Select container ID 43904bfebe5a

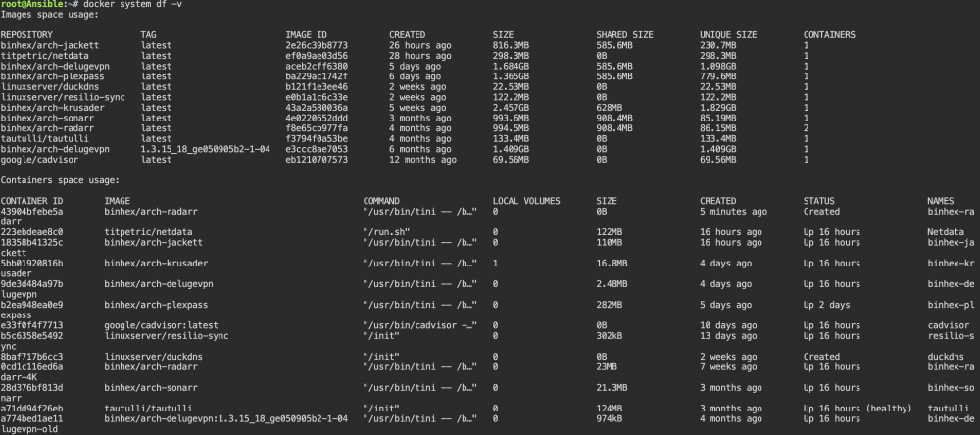pyautogui.click(x=31, y=212)
